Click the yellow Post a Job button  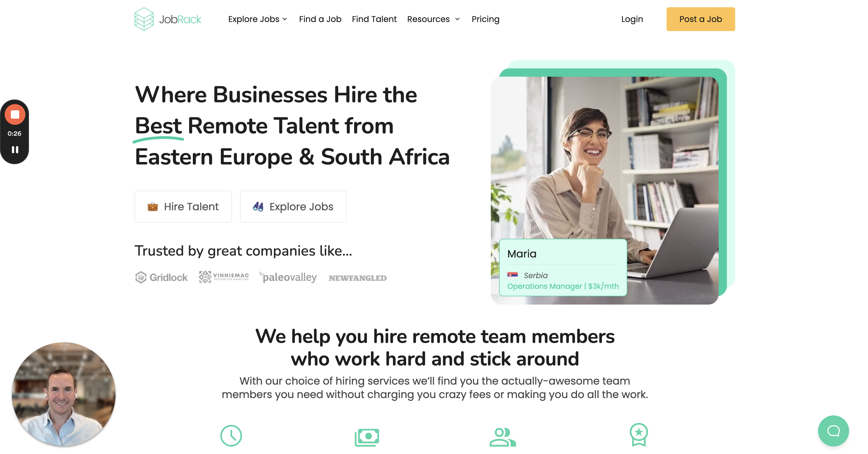pyautogui.click(x=701, y=19)
